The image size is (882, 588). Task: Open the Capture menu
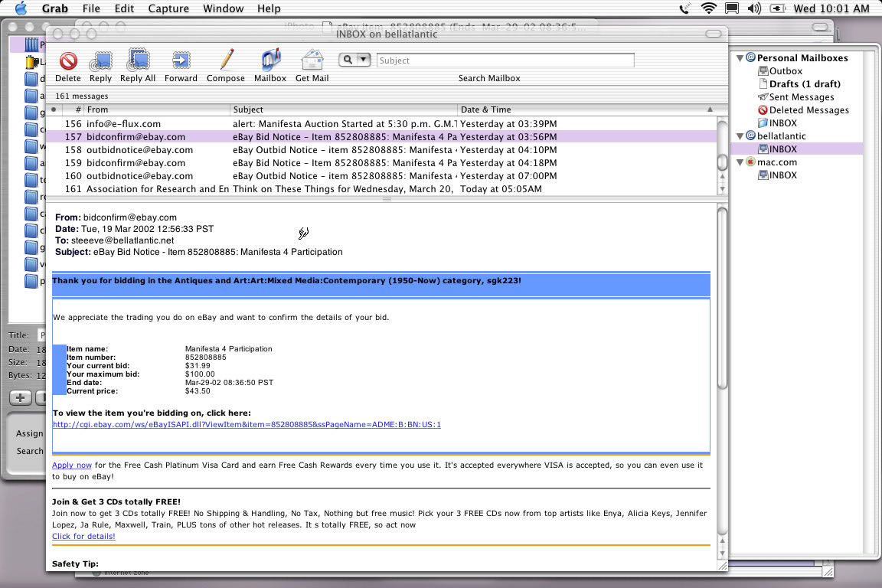(x=168, y=8)
